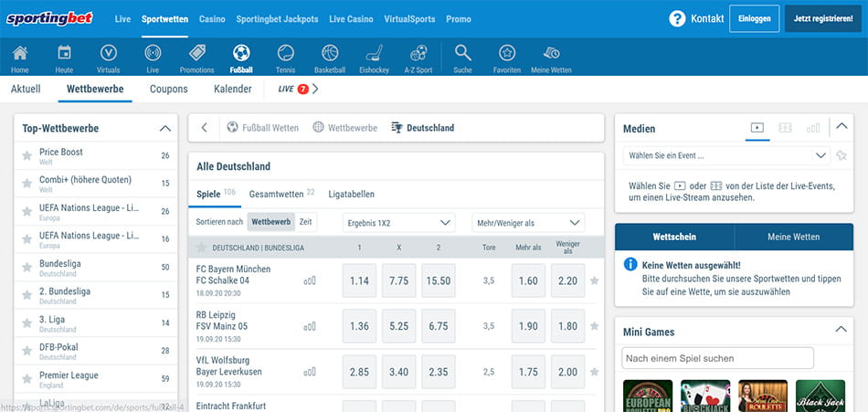This screenshot has height=412, width=868.
Task: Favorite the DFB-Pokal star
Action: 26,351
